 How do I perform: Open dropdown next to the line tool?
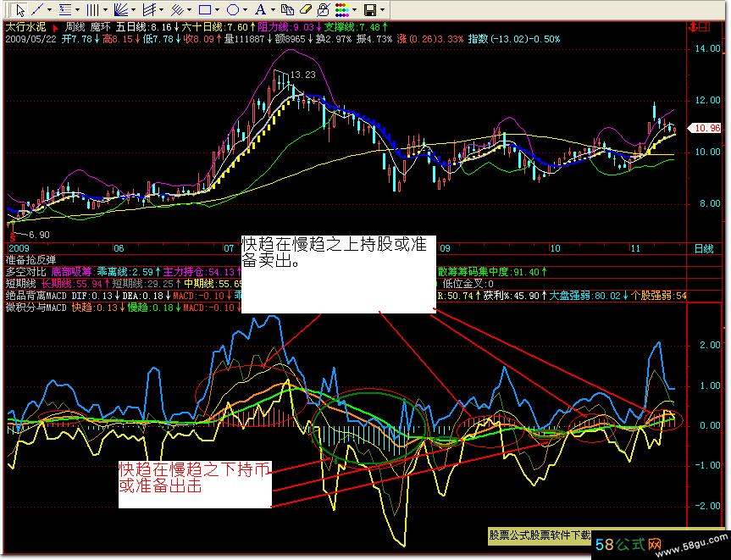[x=51, y=10]
